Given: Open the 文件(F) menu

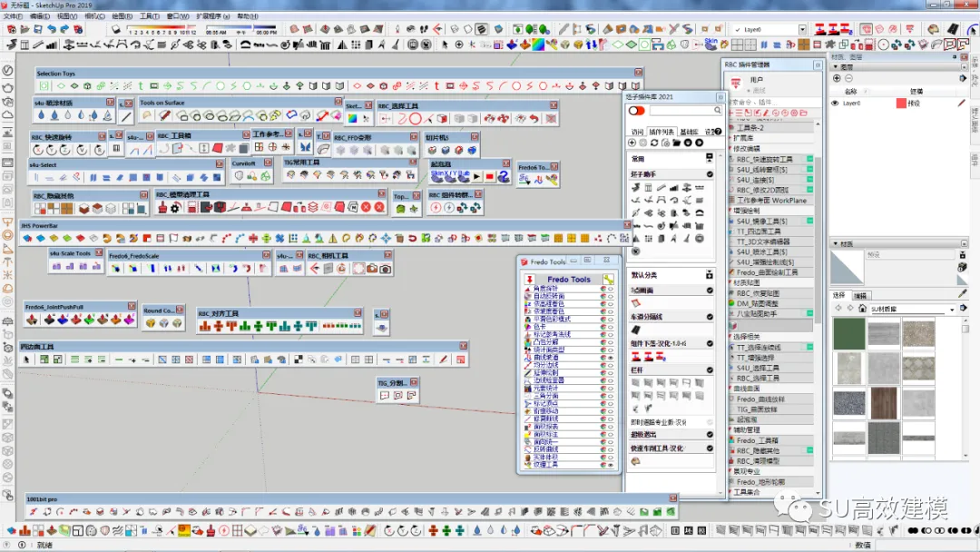Looking at the screenshot, I should [13, 16].
